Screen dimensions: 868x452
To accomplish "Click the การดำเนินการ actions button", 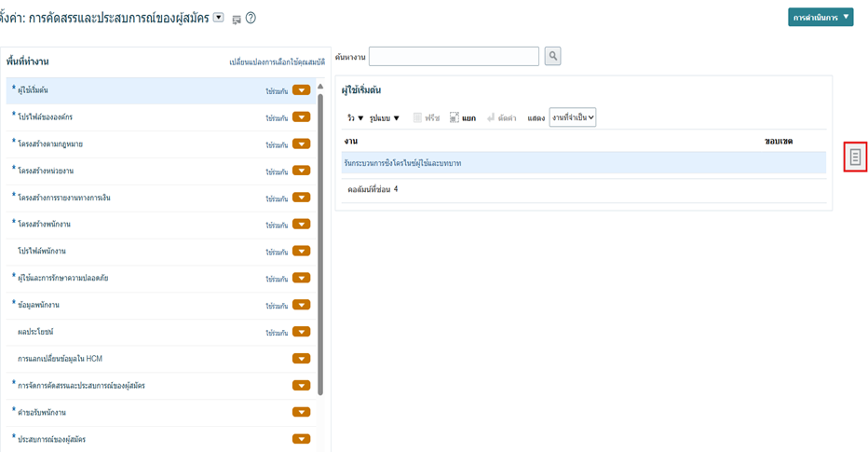I will pos(820,17).
